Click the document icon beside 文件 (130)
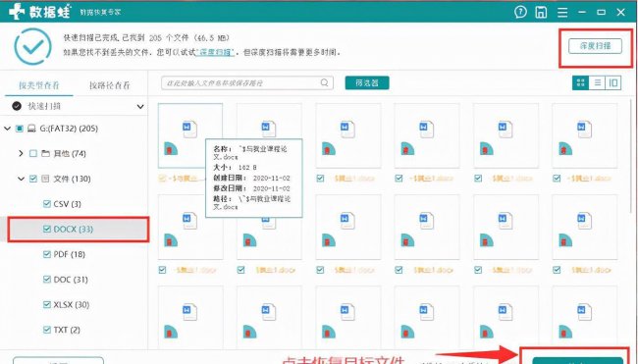This screenshot has width=638, height=364. pos(45,179)
